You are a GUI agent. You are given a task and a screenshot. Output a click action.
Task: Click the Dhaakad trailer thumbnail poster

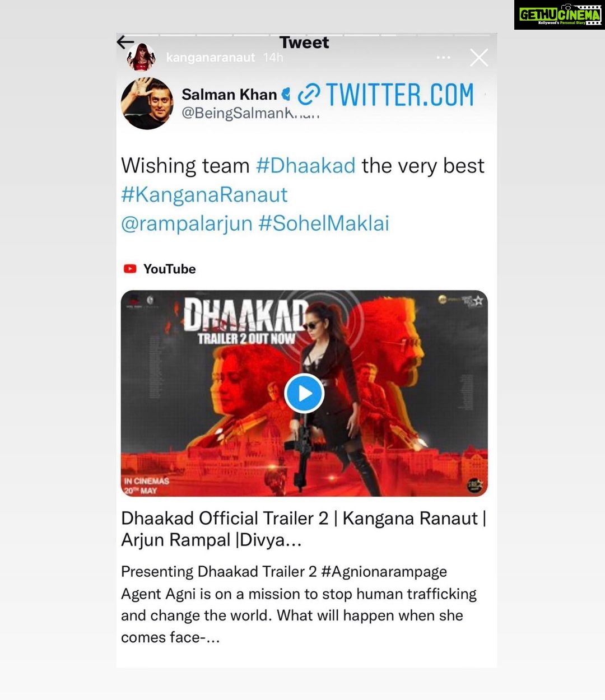(304, 393)
